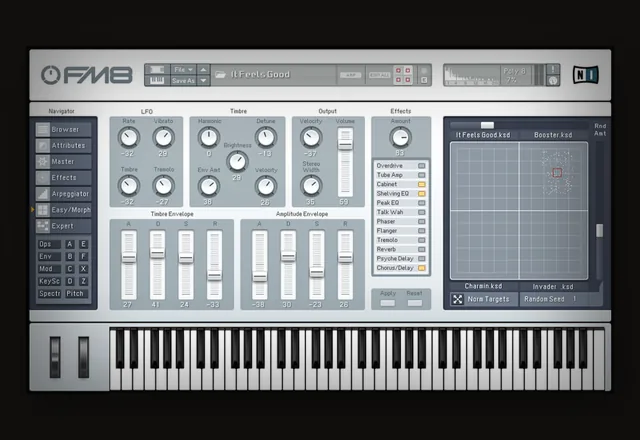This screenshot has height=440, width=640.
Task: Enable the Peak EQ effect
Action: (422, 203)
